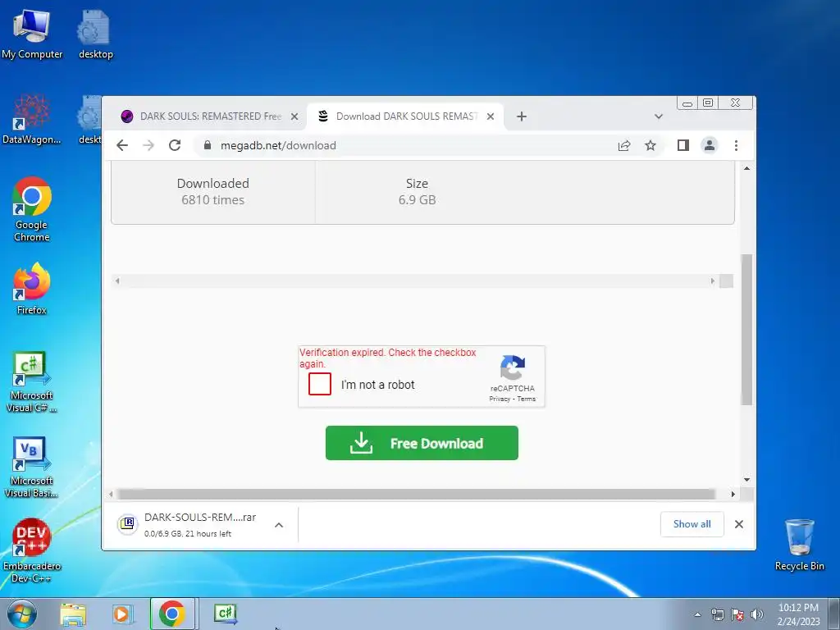Viewport: 840px width, 630px height.
Task: Click page vertical scrollbar down arrow
Action: [746, 480]
